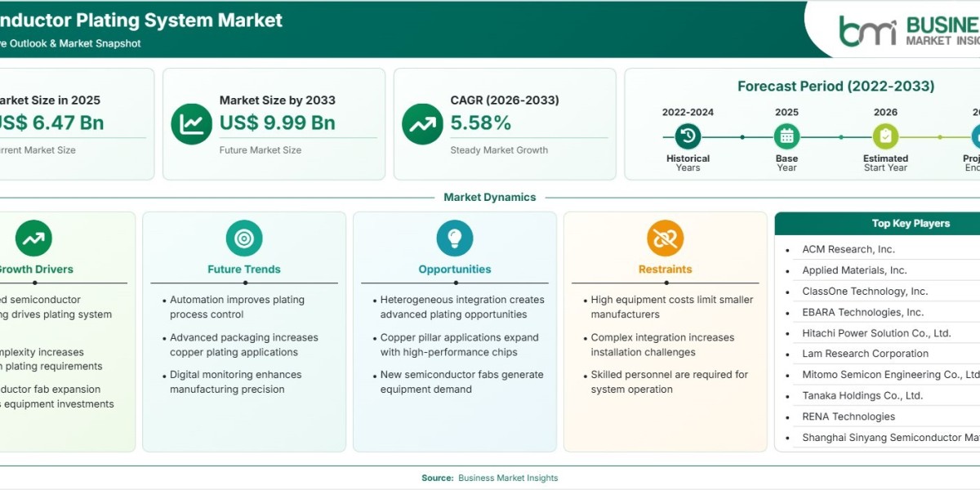This screenshot has width=980, height=490.
Task: Click the RENA Technologies list entry
Action: 849,416
